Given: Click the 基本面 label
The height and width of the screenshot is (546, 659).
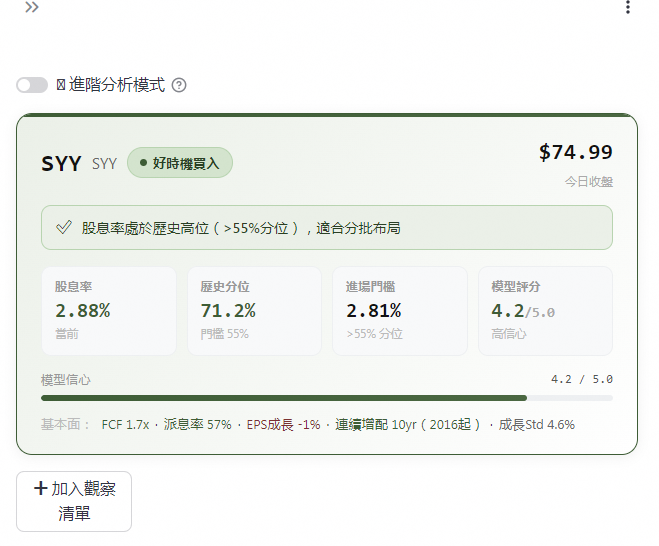Looking at the screenshot, I should click(x=66, y=425).
